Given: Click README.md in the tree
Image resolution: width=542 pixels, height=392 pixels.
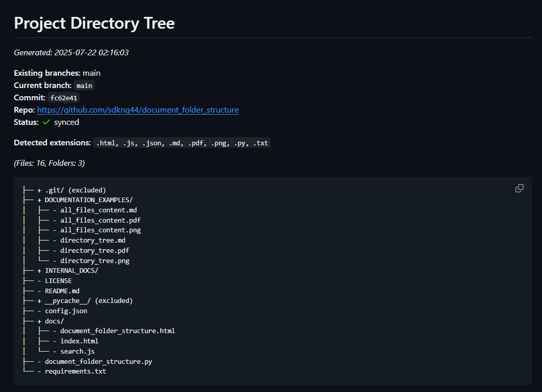Looking at the screenshot, I should pyautogui.click(x=62, y=291).
